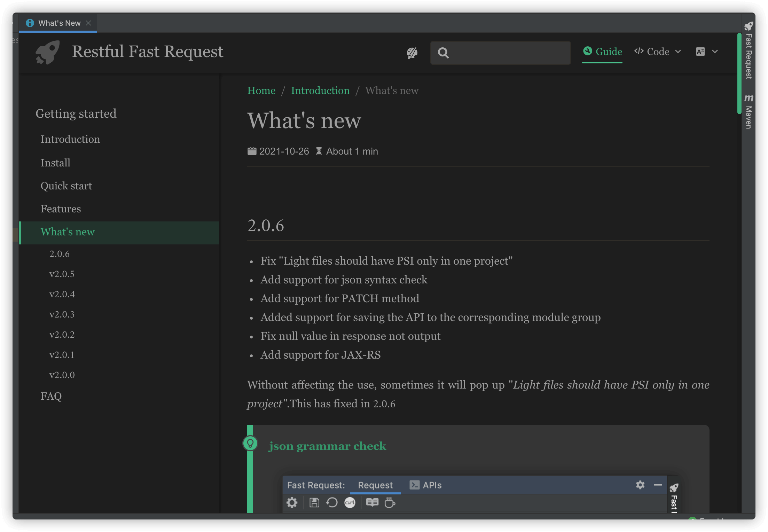This screenshot has width=768, height=532.
Task: Go to Home breadcrumb link
Action: pos(261,91)
